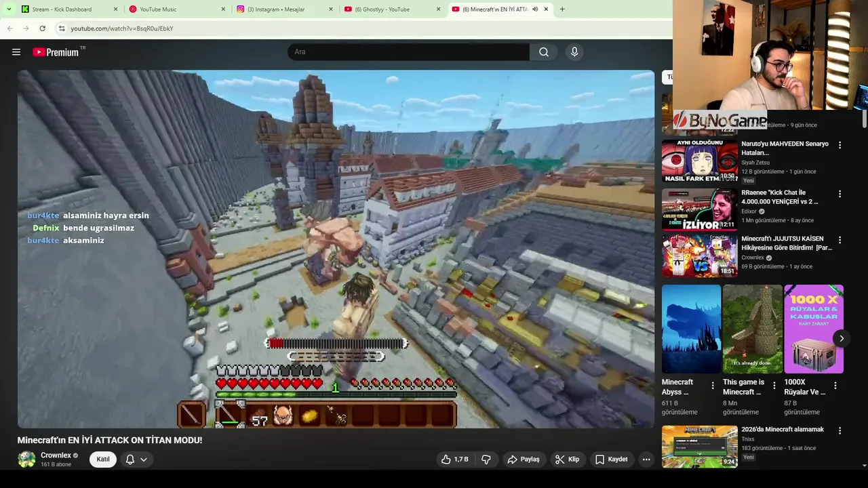Start voice search with the microphone icon
868x488 pixels.
[574, 52]
